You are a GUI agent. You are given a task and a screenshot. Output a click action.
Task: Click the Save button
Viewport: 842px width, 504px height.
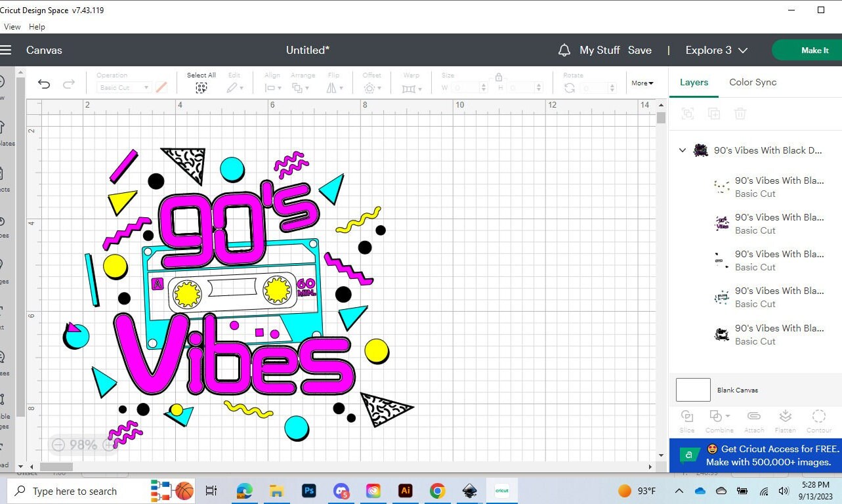pyautogui.click(x=639, y=50)
